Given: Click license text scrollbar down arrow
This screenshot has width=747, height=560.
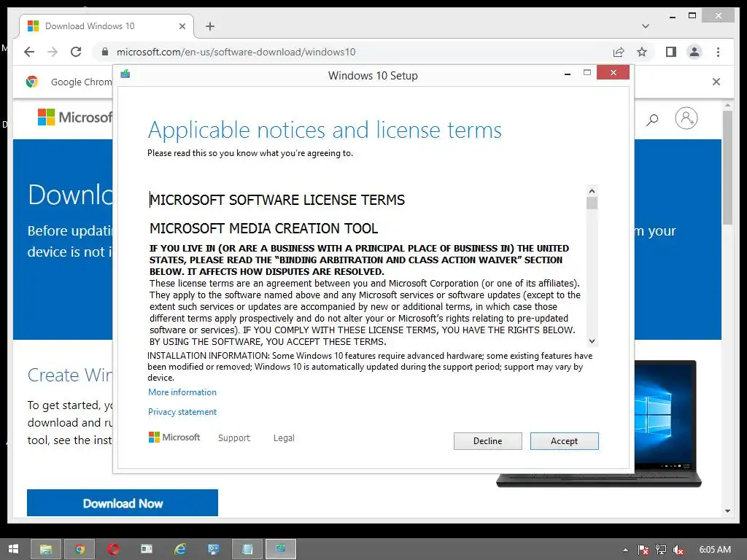Looking at the screenshot, I should [592, 341].
